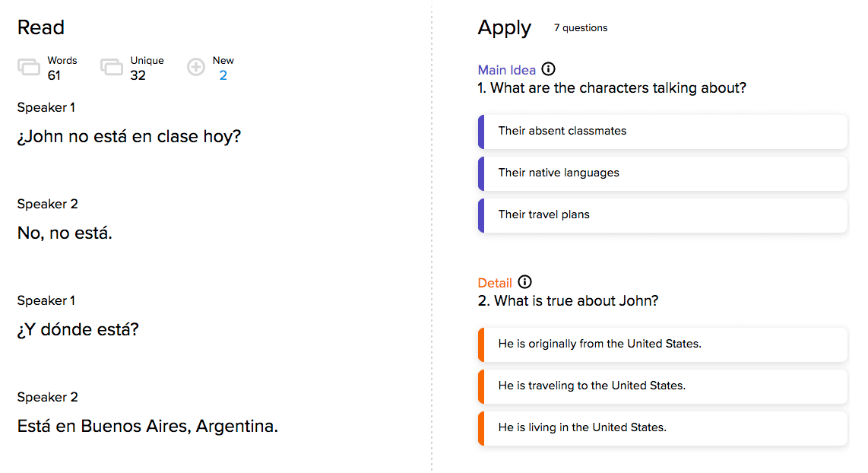Click the line "¿Y dónde está?"
Screen dimensions: 868x473
point(78,330)
